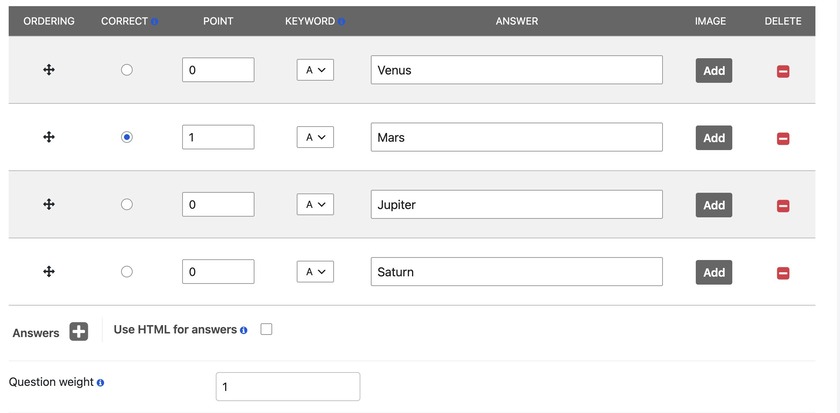
Task: Add an image to Jupiter answer
Action: (714, 205)
